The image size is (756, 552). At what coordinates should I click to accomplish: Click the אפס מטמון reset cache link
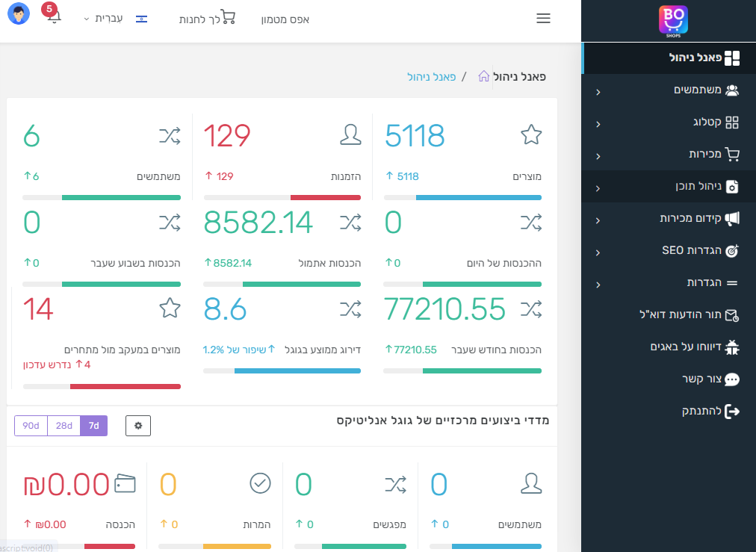[285, 19]
